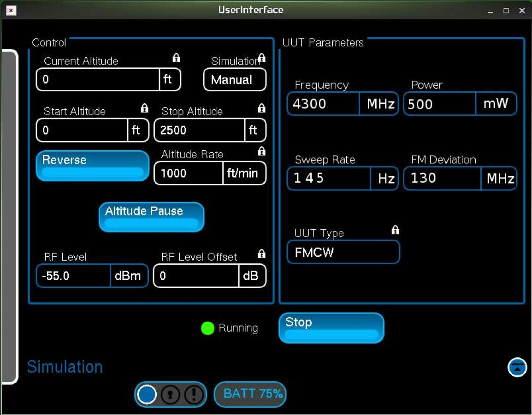The width and height of the screenshot is (532, 415).
Task: Click the lock icon beside Stop Altitude
Action: point(261,108)
